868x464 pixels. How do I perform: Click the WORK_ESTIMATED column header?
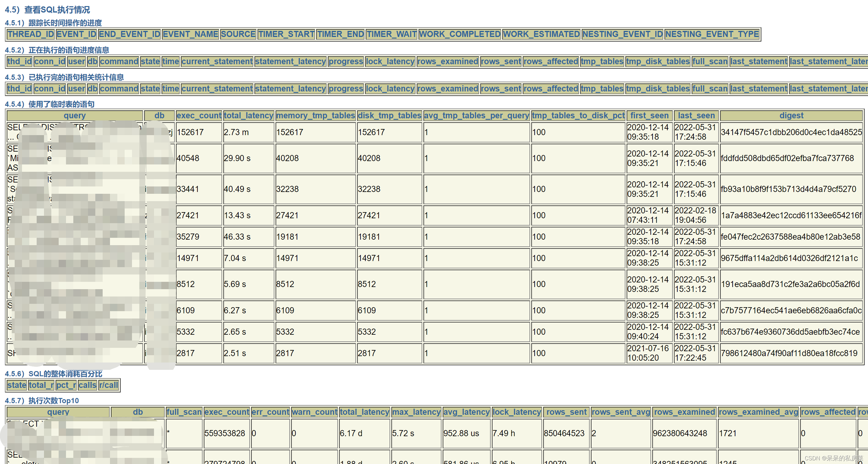(541, 34)
